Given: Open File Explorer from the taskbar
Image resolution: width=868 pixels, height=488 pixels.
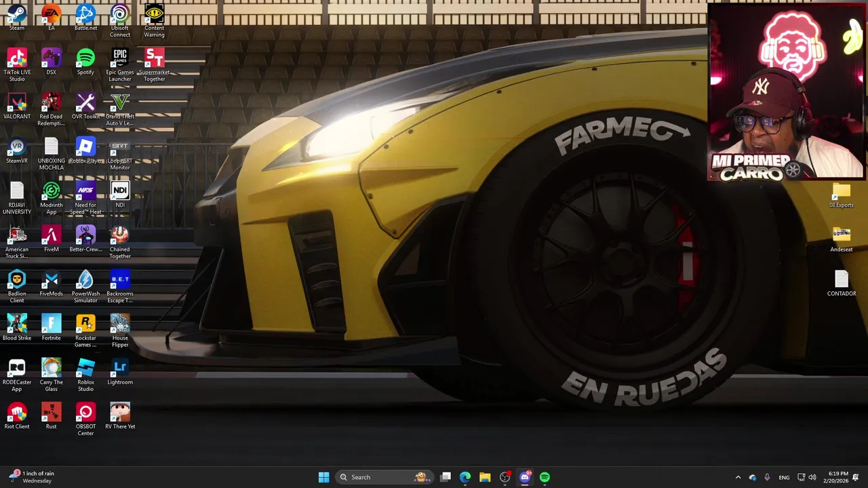Looking at the screenshot, I should (485, 477).
